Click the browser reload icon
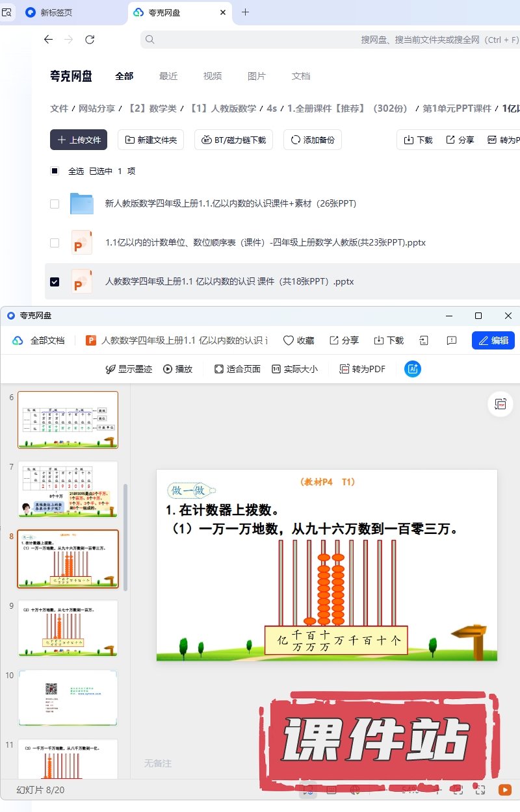The image size is (520, 812). (x=90, y=40)
